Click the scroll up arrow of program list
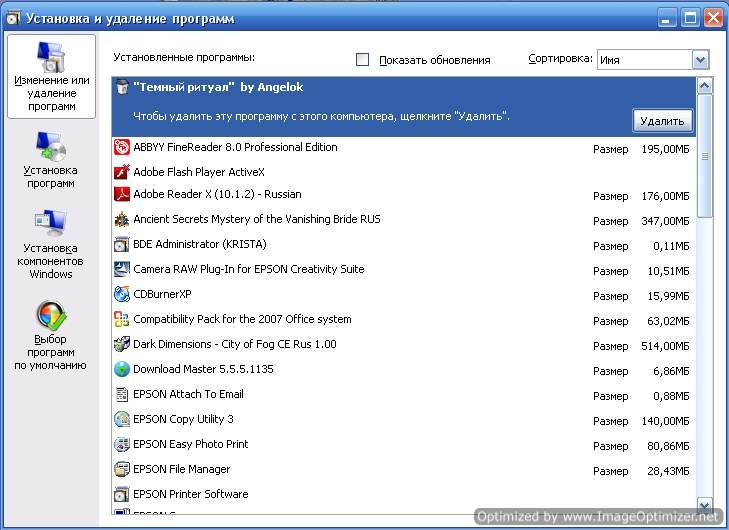 tap(704, 86)
